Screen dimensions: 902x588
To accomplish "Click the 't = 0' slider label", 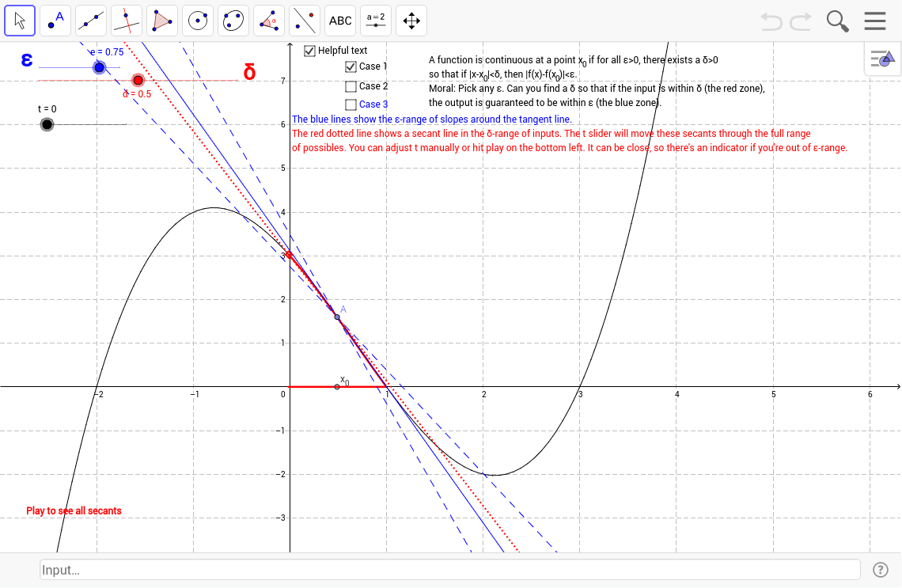I will pyautogui.click(x=47, y=108).
